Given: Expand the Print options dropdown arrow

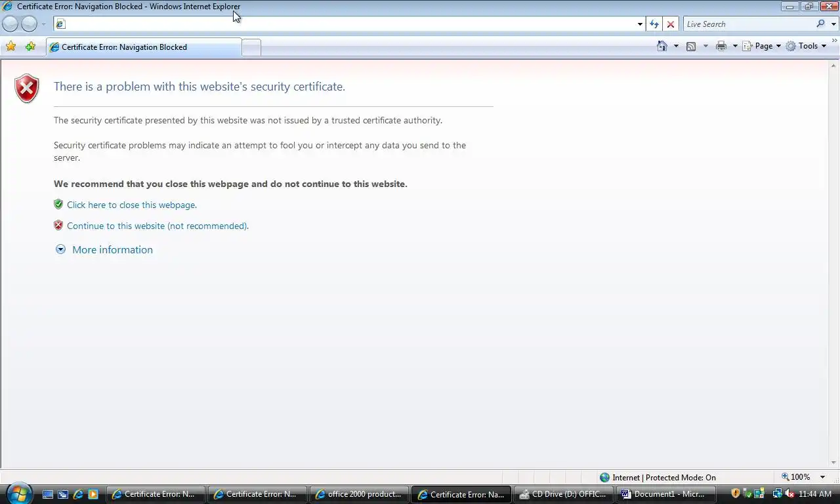Looking at the screenshot, I should pyautogui.click(x=735, y=46).
